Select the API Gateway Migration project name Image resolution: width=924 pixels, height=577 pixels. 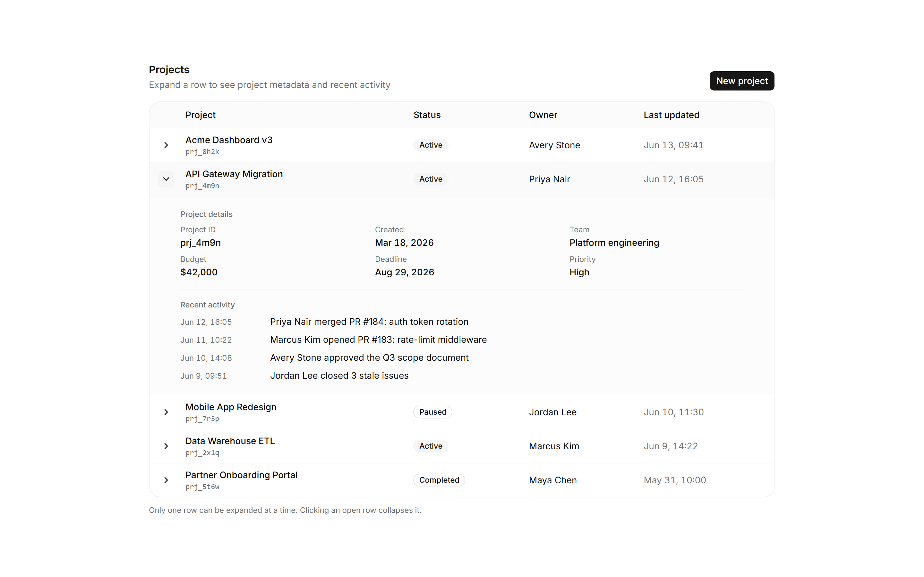234,174
